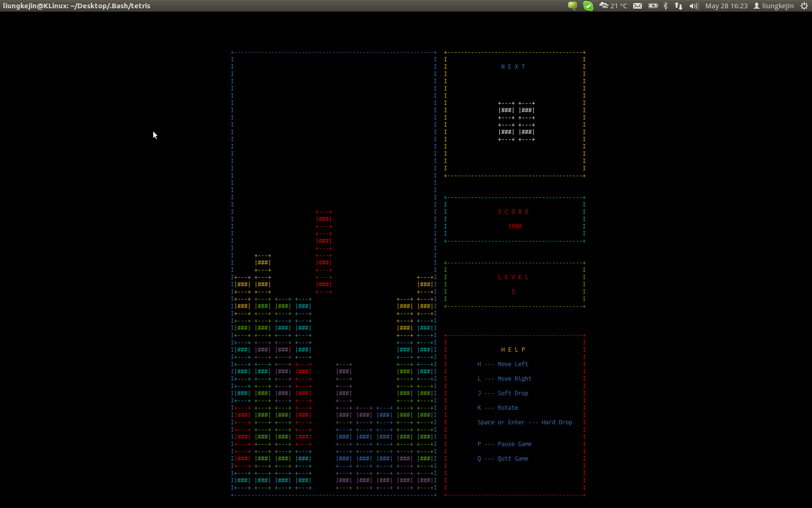This screenshot has width=812, height=508.
Task: Click the top block of falling red piece
Action: (x=324, y=219)
